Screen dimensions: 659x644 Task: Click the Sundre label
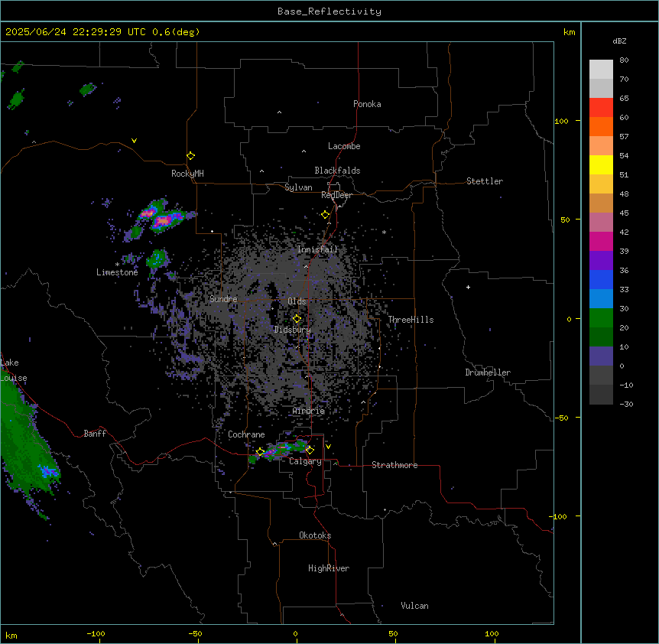point(223,299)
